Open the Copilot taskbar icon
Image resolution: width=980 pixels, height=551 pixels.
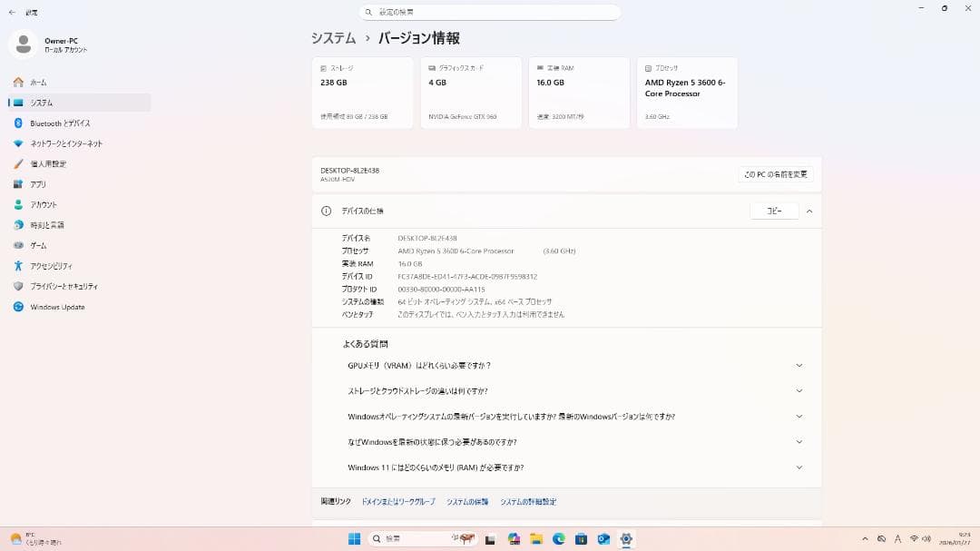point(514,539)
